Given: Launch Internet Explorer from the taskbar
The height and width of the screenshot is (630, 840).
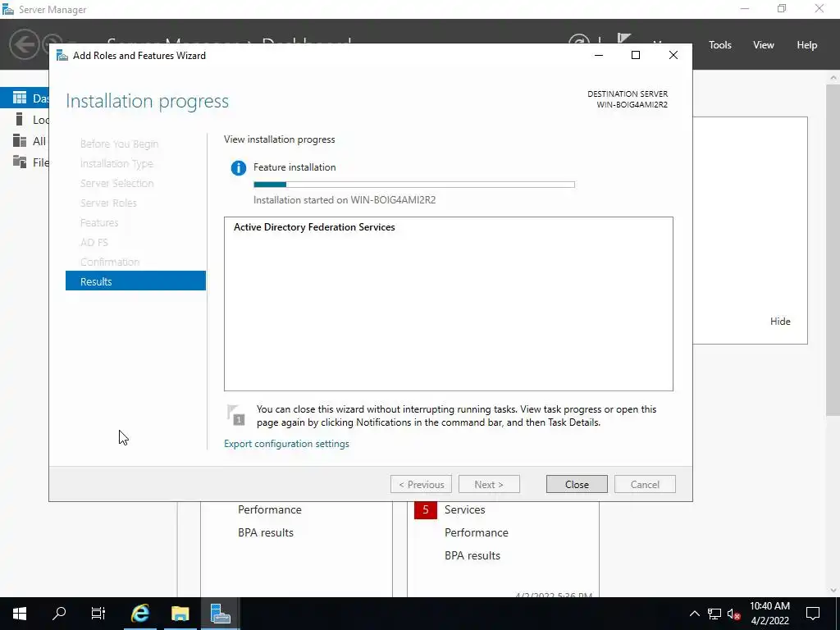Looking at the screenshot, I should 139,614.
